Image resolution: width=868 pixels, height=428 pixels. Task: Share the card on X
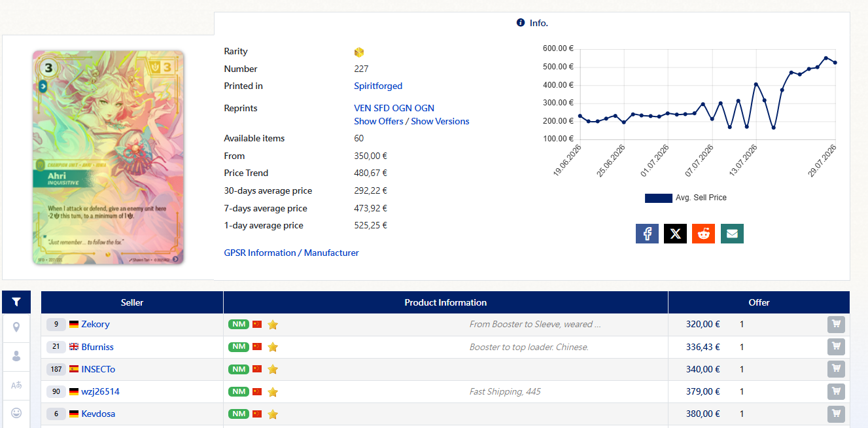tap(675, 234)
